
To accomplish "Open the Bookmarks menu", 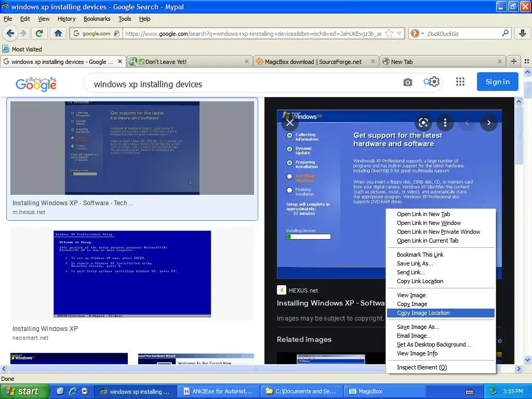I will 97,19.
